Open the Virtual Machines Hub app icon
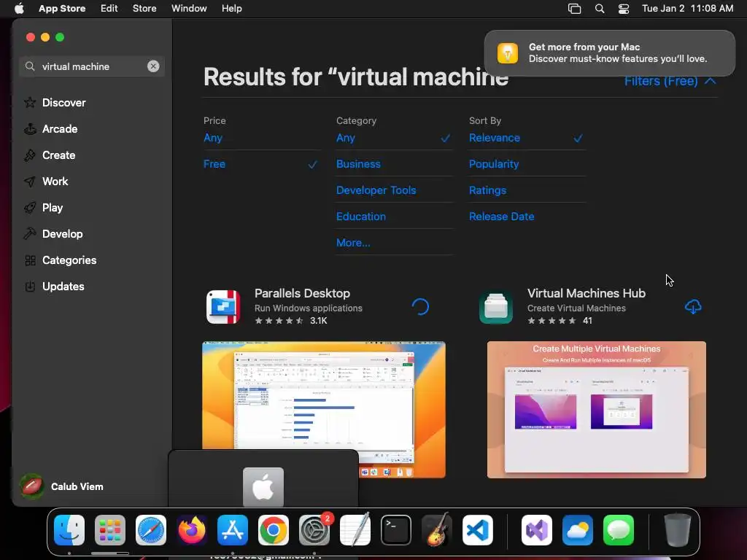The width and height of the screenshot is (747, 560). pyautogui.click(x=496, y=307)
